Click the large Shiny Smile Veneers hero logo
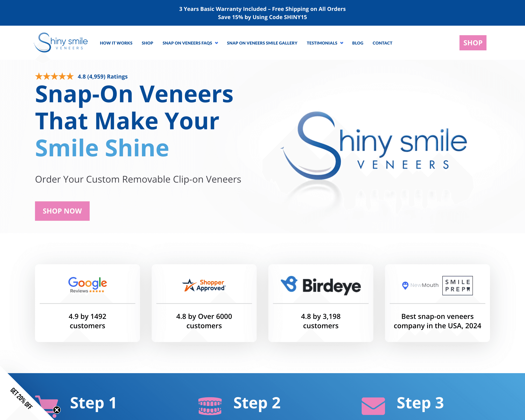525x420 pixels. (x=374, y=146)
